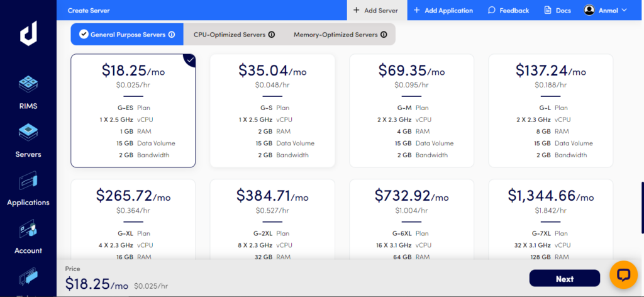Select the $35.04/mo G-S plan card

272,111
